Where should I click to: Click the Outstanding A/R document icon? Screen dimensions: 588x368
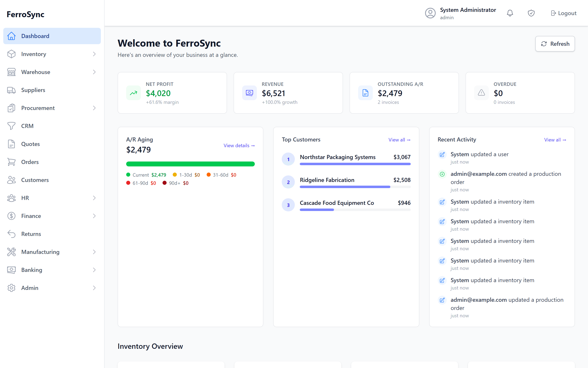coord(365,93)
